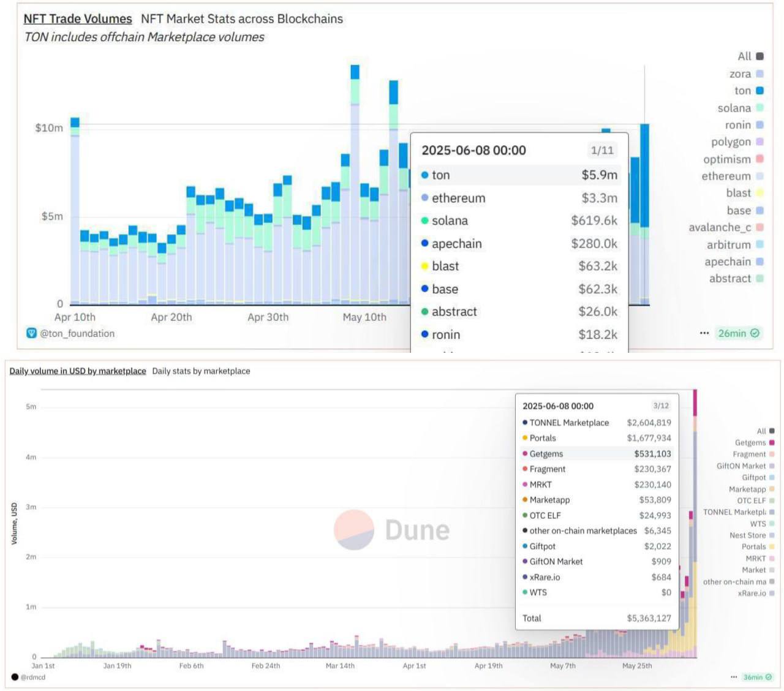
Task: Toggle Marketapp in the right legend
Action: [x=752, y=489]
